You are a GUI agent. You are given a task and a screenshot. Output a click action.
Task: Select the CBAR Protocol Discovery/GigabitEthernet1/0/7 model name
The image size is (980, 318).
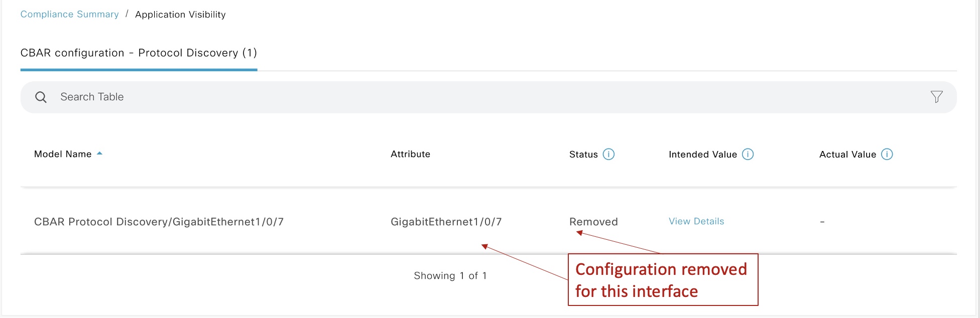click(159, 222)
